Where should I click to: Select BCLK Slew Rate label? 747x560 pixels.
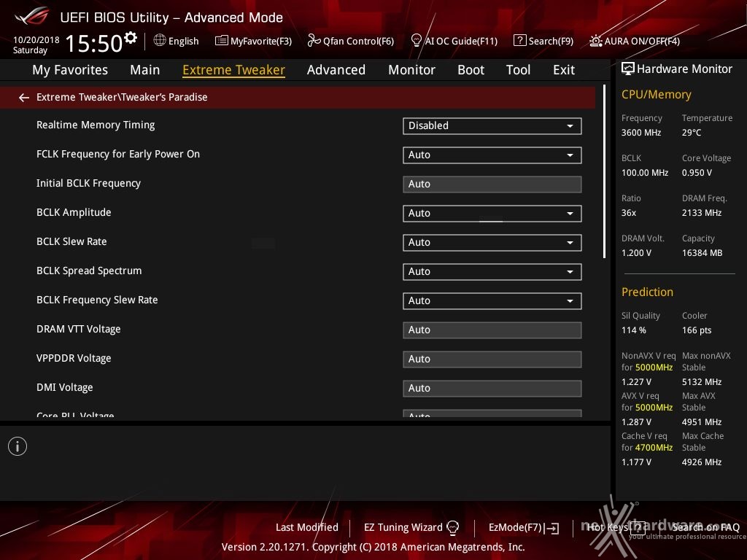(71, 241)
